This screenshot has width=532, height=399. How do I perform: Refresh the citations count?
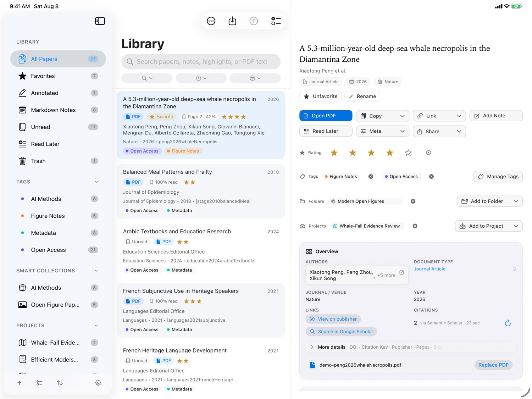click(x=508, y=323)
